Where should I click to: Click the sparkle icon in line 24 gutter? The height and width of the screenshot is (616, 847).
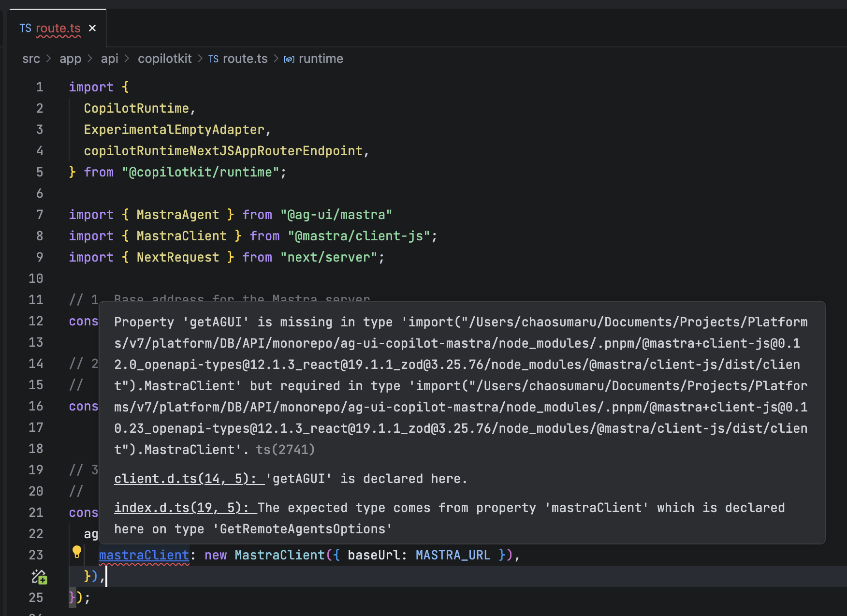tap(39, 576)
